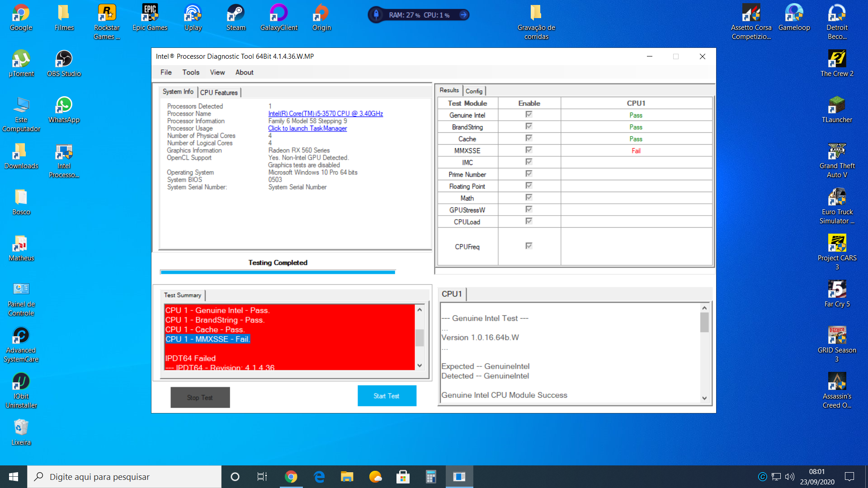Viewport: 868px width, 488px height.
Task: Click to launch TaskManager link
Action: [307, 128]
